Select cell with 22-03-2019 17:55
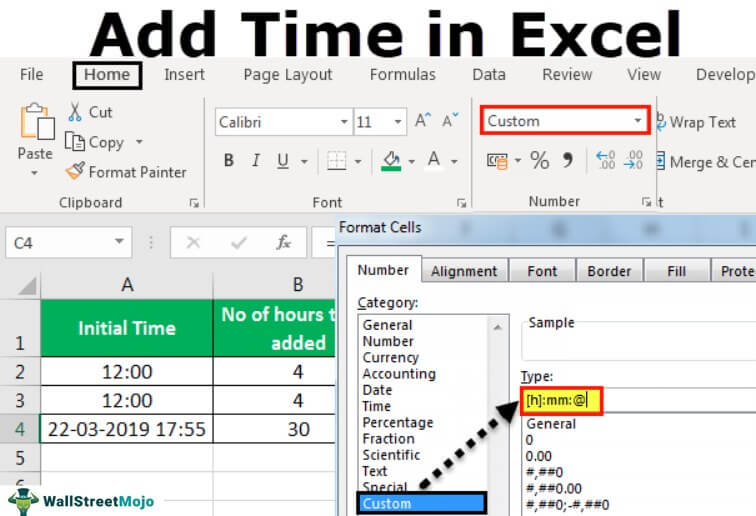This screenshot has width=756, height=516. (127, 429)
